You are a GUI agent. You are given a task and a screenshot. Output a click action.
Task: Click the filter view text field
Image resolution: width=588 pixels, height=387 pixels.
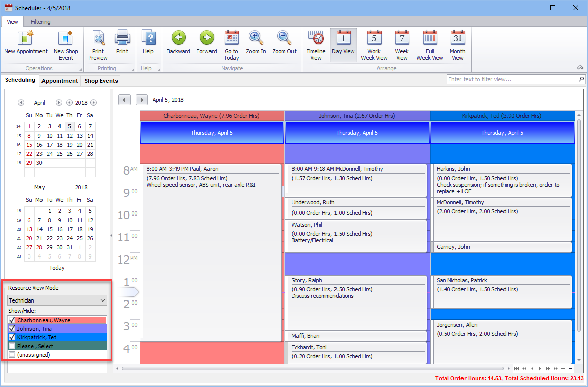(512, 79)
